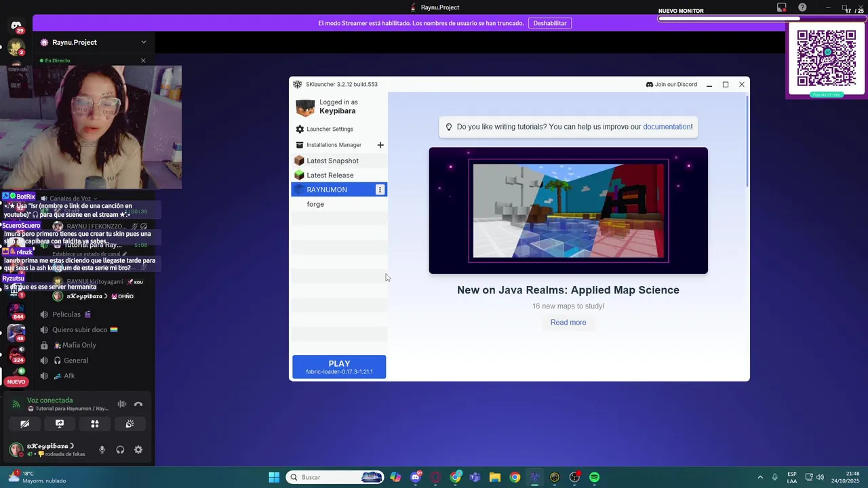This screenshot has width=868, height=488.
Task: Open Discord inbox icon in title bar
Action: click(782, 7)
